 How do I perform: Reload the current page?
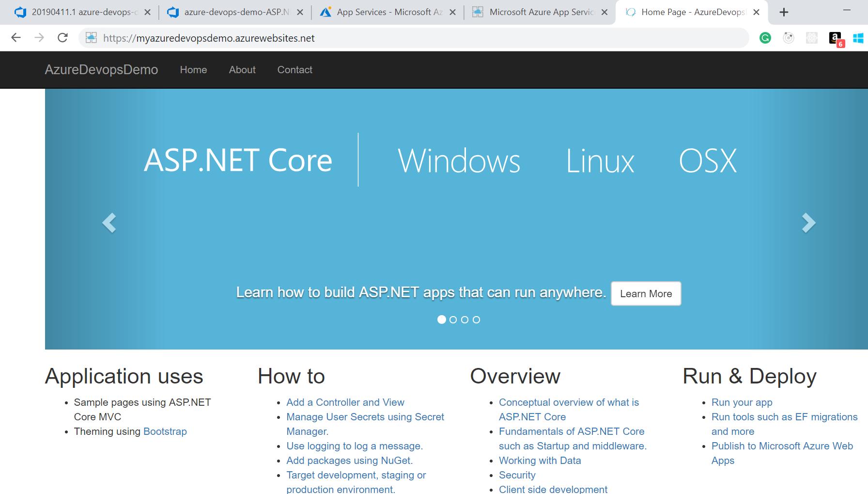click(x=62, y=38)
